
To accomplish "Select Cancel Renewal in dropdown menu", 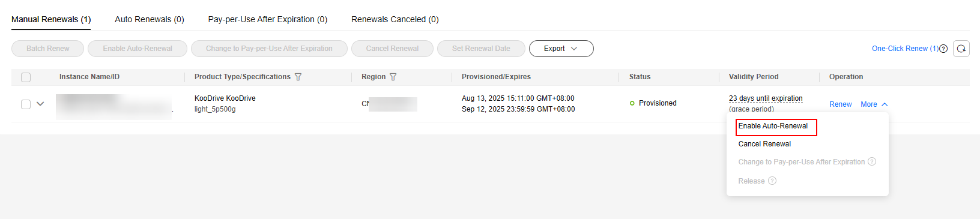I will (x=764, y=144).
